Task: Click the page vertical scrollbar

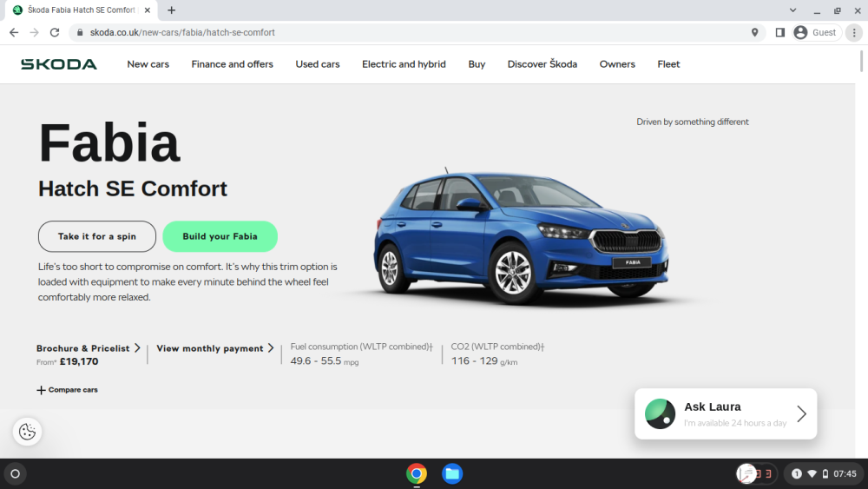Action: click(x=861, y=61)
